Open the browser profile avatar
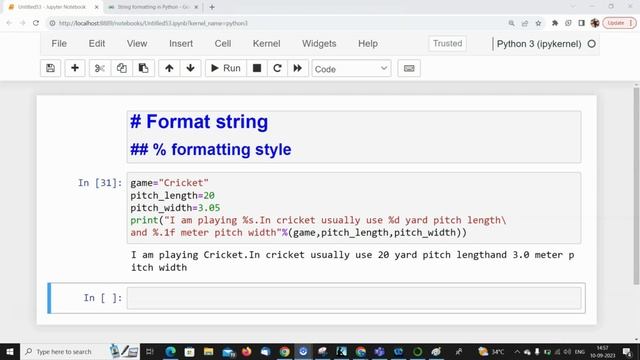This screenshot has height=360, width=640. coord(595,23)
